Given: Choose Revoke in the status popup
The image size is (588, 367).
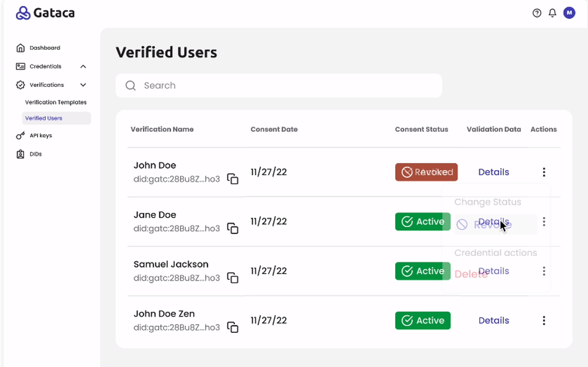Looking at the screenshot, I should [496, 225].
